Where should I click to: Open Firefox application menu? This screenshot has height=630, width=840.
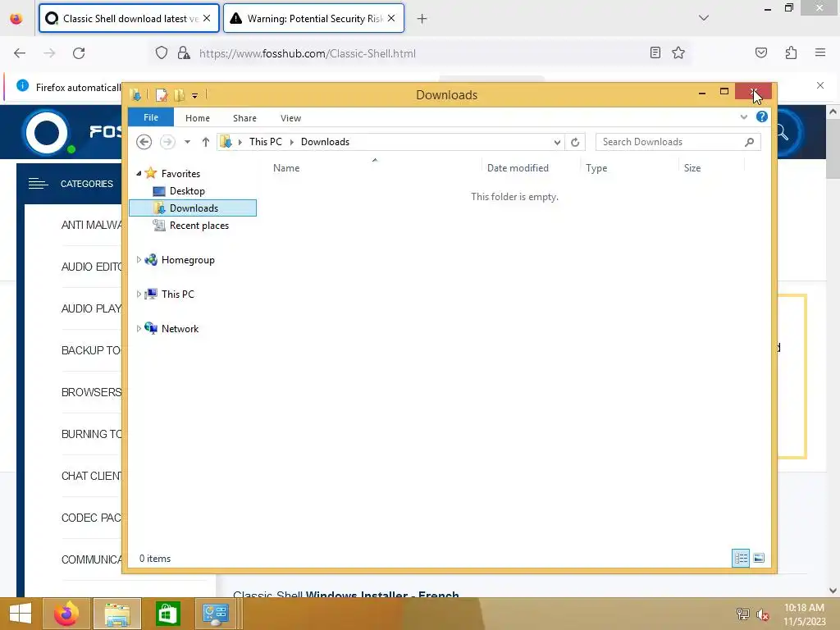[x=819, y=52]
